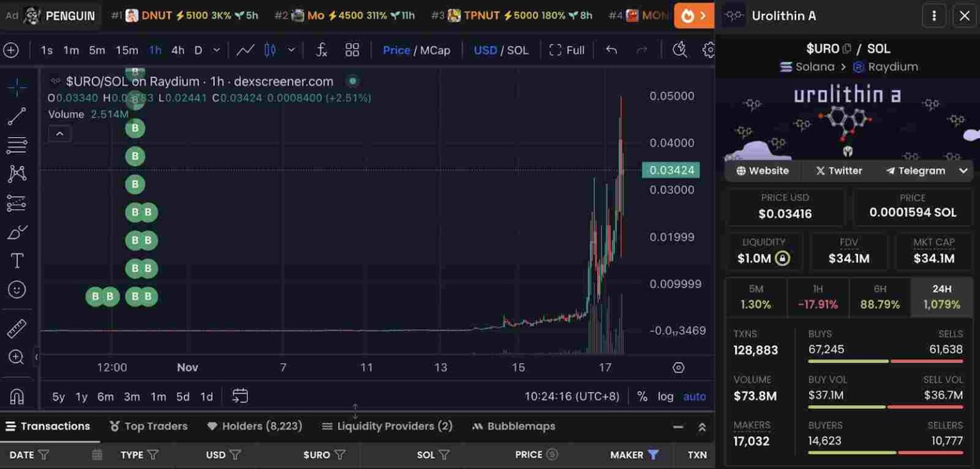The width and height of the screenshot is (980, 469).
Task: Switch to the Top Traders tab
Action: (x=148, y=426)
